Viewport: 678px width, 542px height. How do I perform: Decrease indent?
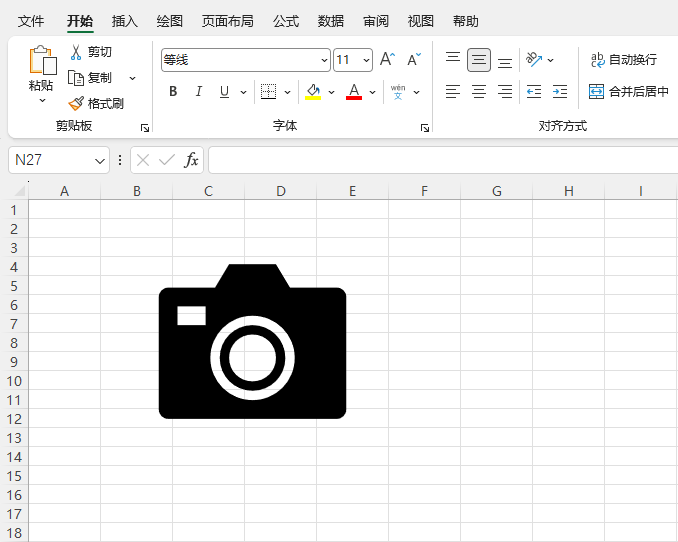click(534, 92)
